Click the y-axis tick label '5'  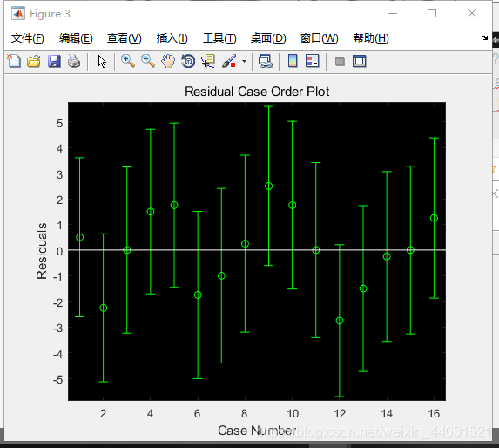coord(60,123)
